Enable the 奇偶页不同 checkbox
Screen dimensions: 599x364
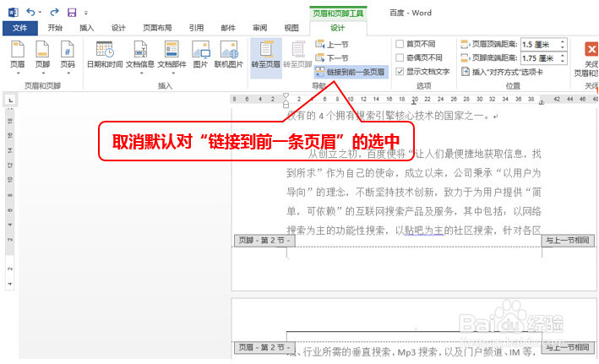(400, 57)
